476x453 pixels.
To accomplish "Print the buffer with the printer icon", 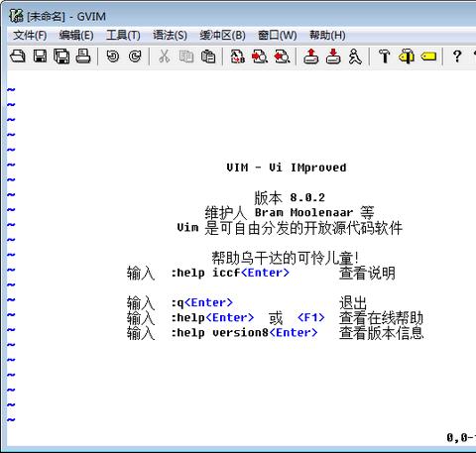I will 83,57.
